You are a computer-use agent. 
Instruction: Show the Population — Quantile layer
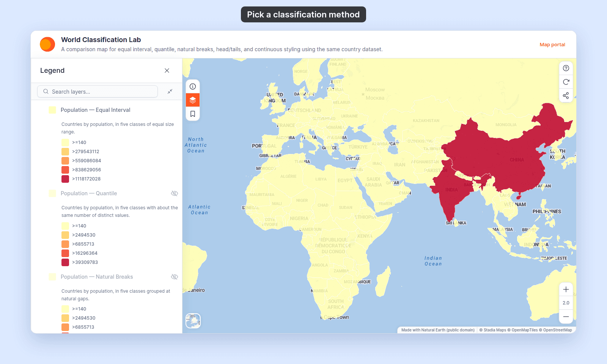click(175, 193)
